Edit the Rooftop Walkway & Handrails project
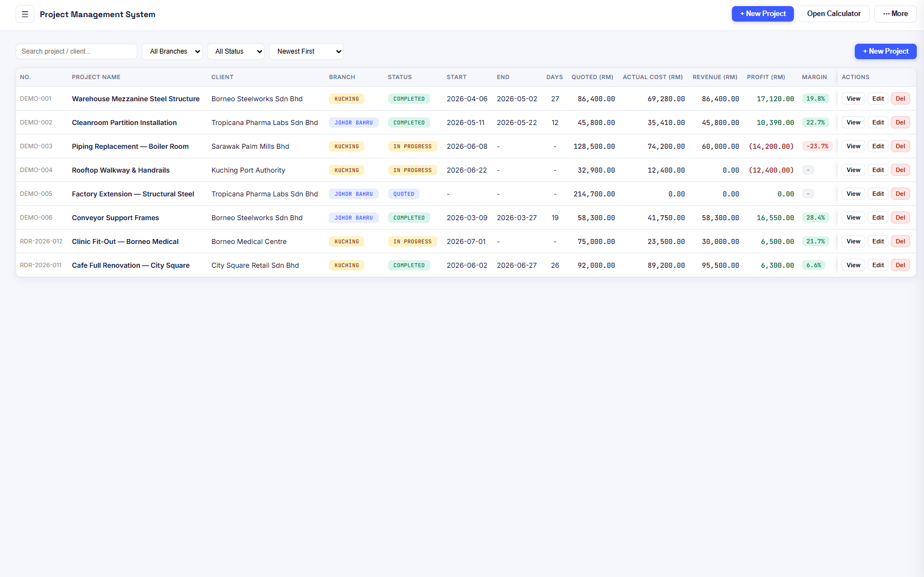Viewport: 924px width, 577px height. 878,170
